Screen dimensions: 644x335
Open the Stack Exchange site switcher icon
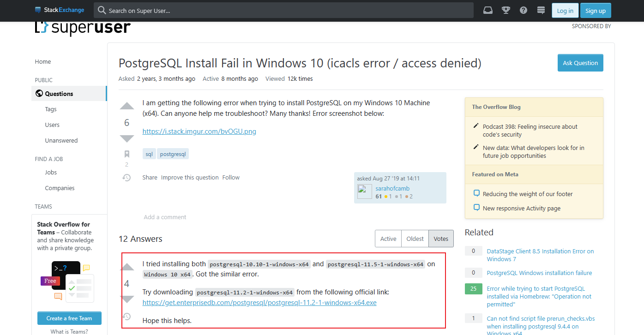541,10
